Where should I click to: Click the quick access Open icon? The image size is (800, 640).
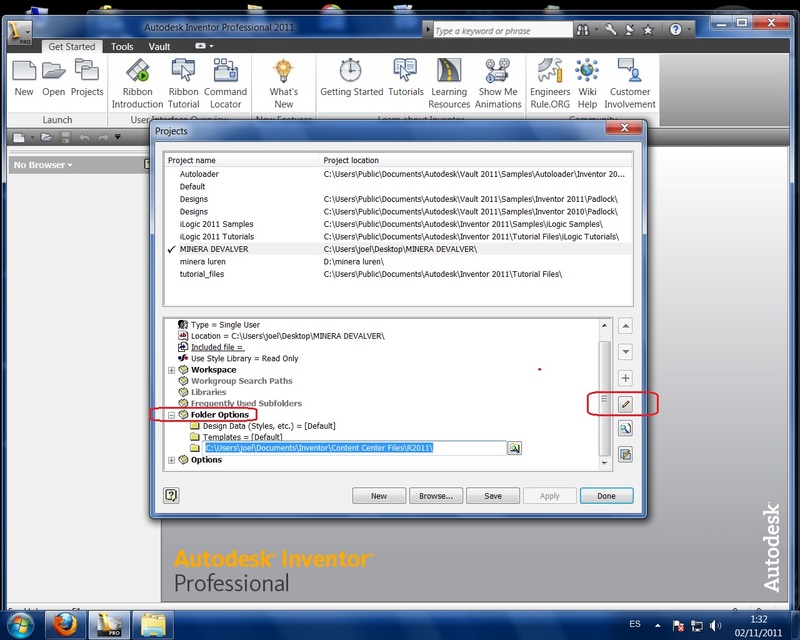tap(46, 137)
